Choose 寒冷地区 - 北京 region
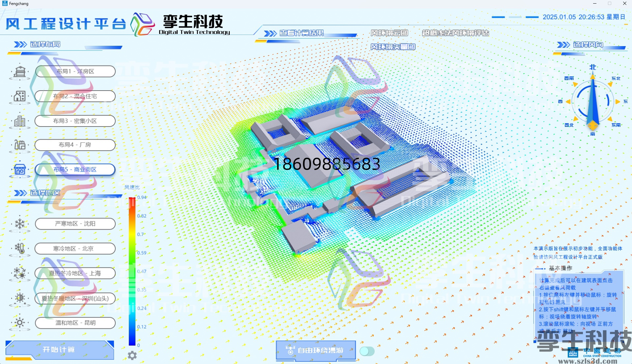The width and height of the screenshot is (632, 364). click(75, 249)
